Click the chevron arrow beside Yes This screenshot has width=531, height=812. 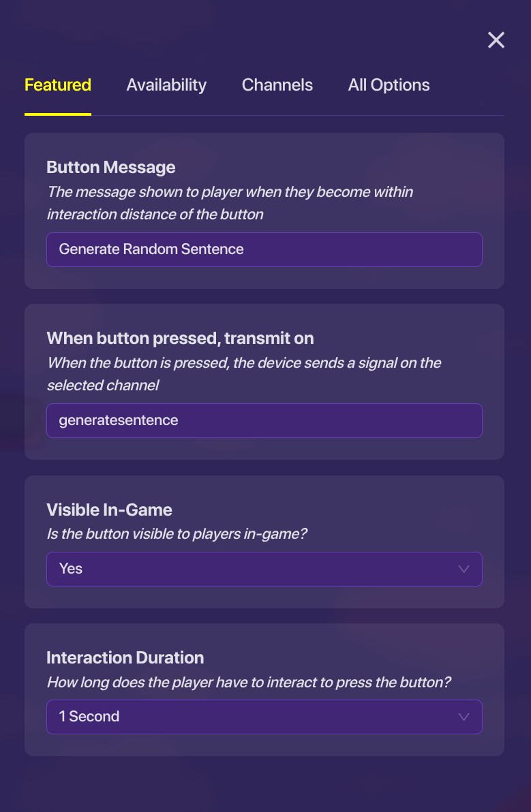[464, 569]
